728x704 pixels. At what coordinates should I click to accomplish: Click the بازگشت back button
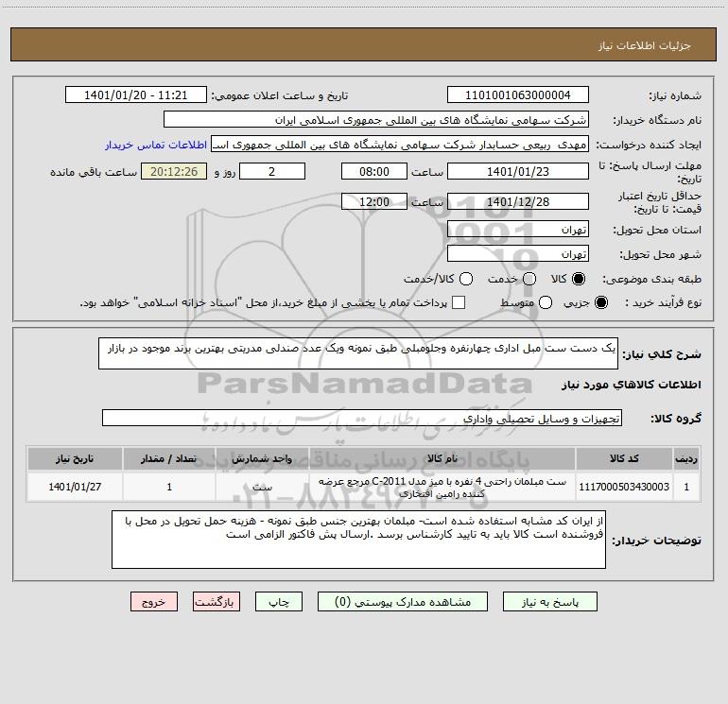[217, 602]
